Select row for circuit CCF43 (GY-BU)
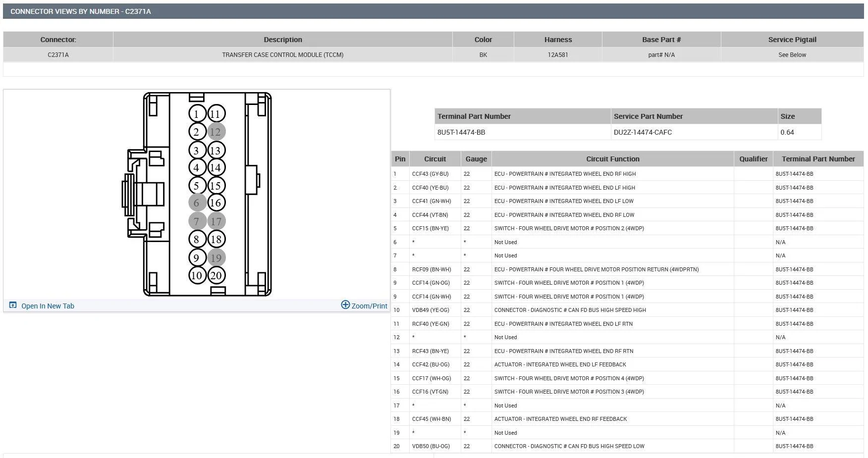Image resolution: width=868 pixels, height=458 pixels. [627, 174]
